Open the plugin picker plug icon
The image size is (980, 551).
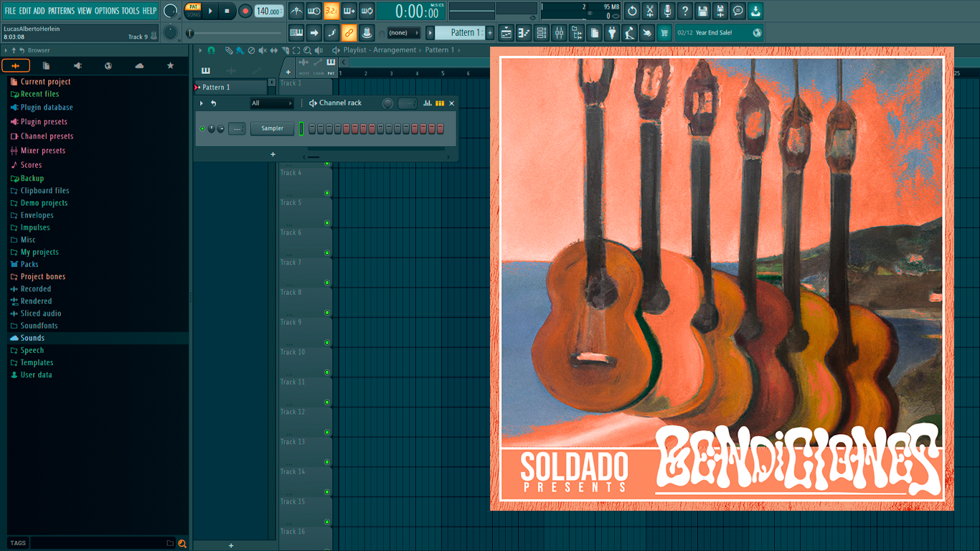[612, 33]
